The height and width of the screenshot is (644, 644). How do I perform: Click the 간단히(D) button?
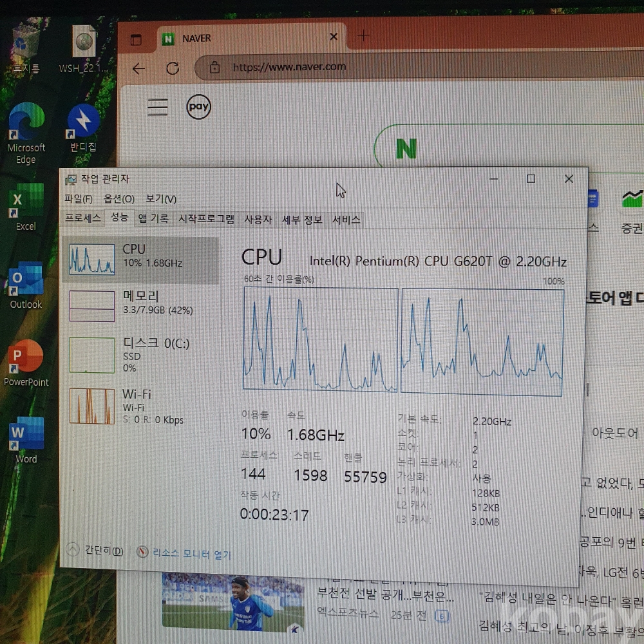tap(104, 551)
